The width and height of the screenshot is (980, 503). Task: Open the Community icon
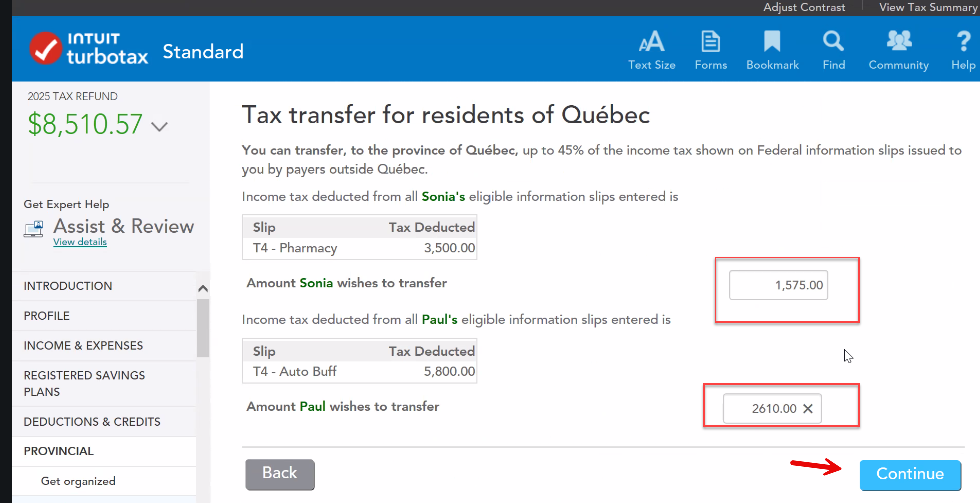tap(899, 41)
